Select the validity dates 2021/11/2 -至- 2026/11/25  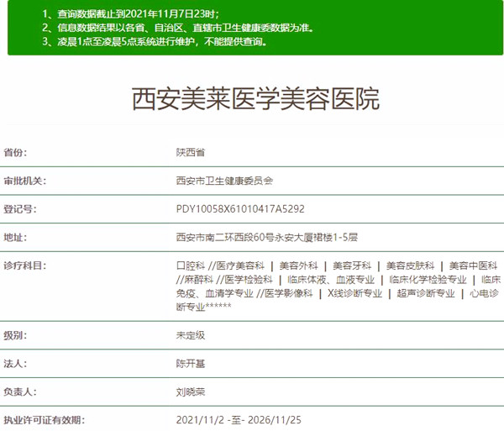click(239, 420)
